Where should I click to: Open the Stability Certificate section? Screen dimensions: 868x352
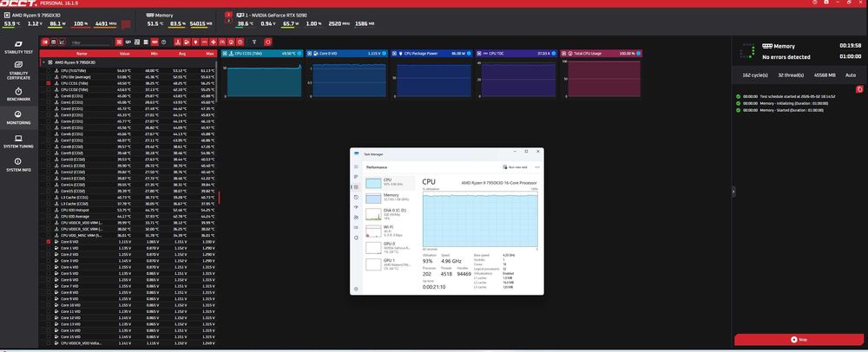coord(18,70)
